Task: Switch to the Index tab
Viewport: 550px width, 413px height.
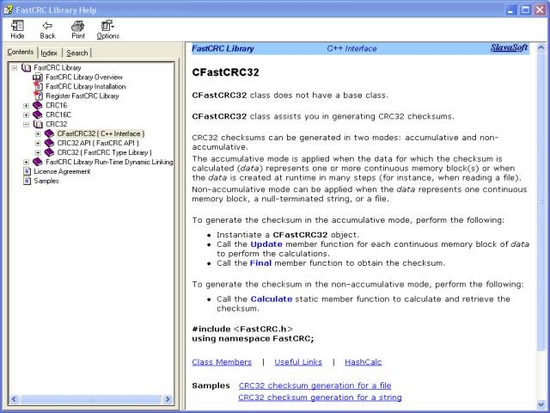Action: click(49, 53)
